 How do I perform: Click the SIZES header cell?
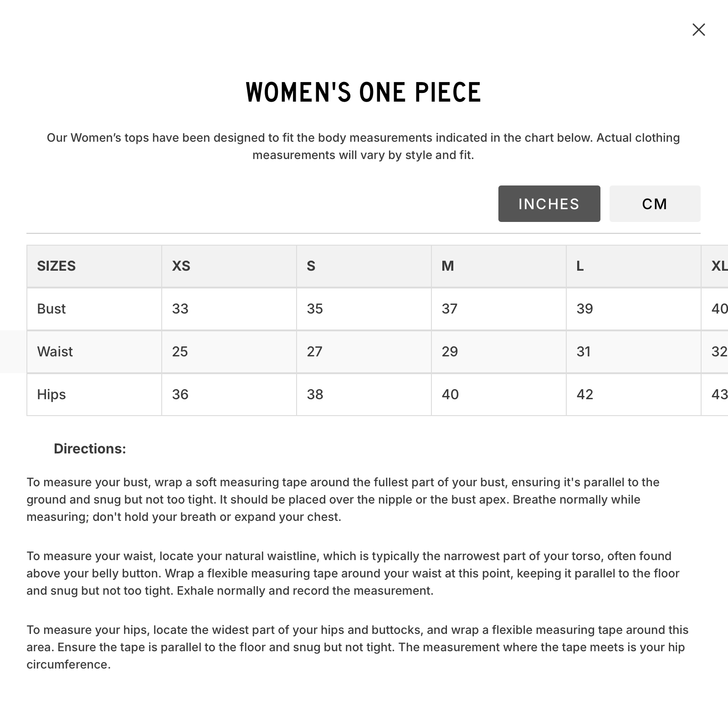point(56,266)
